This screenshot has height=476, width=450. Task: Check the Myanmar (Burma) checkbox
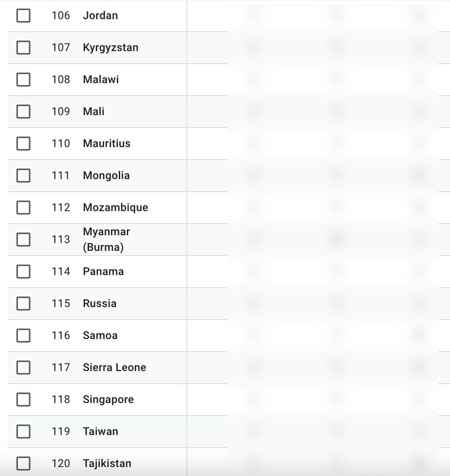point(23,239)
